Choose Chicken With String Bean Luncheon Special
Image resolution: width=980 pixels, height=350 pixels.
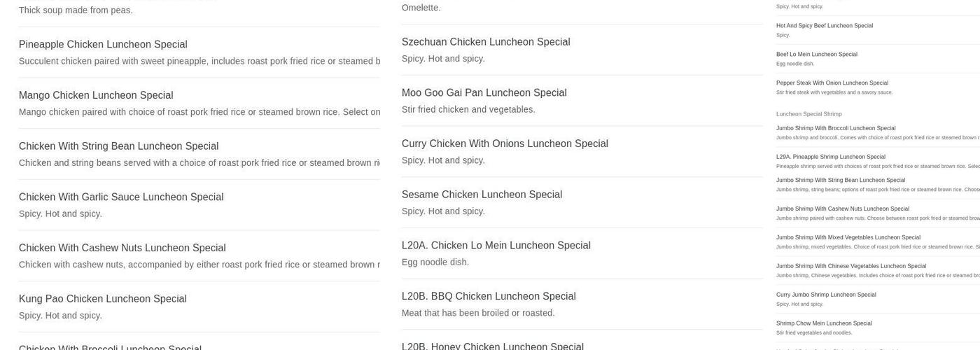click(118, 146)
